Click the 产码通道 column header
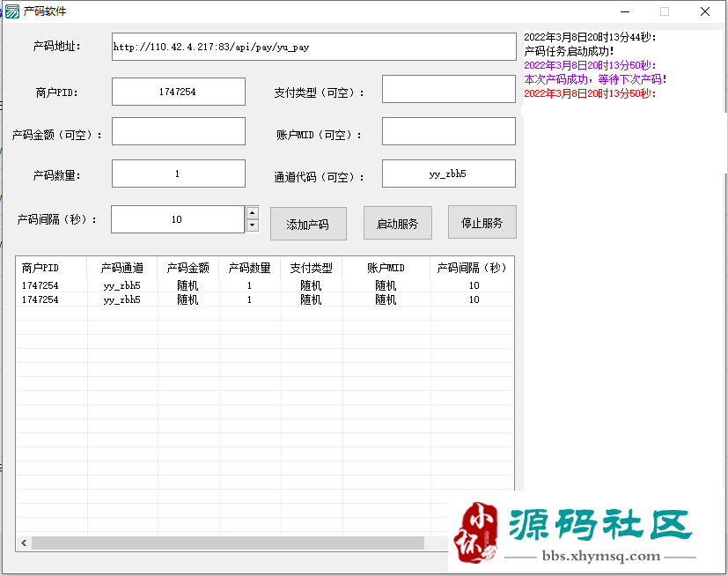The image size is (728, 576). [122, 268]
